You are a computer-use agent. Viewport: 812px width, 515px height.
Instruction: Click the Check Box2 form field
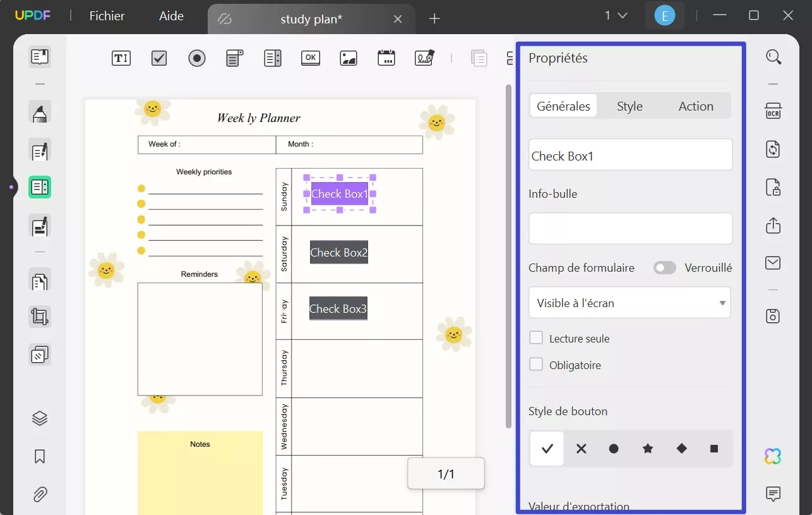pyautogui.click(x=339, y=252)
